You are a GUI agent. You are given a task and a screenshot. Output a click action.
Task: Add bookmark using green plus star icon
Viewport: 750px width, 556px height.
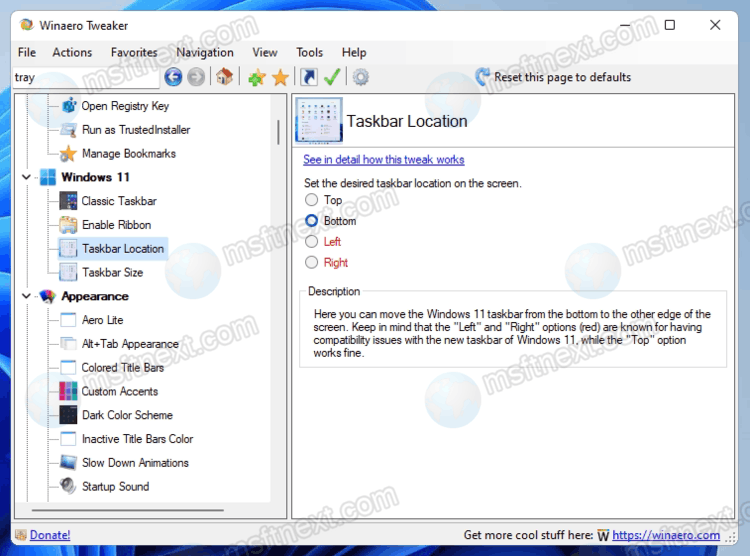point(257,78)
